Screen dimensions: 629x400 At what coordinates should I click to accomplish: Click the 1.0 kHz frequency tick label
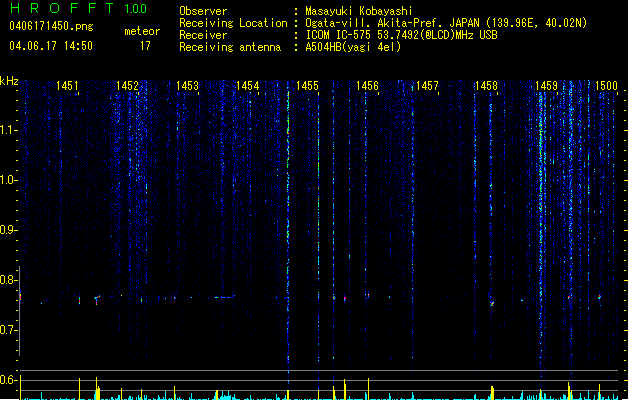(8, 180)
